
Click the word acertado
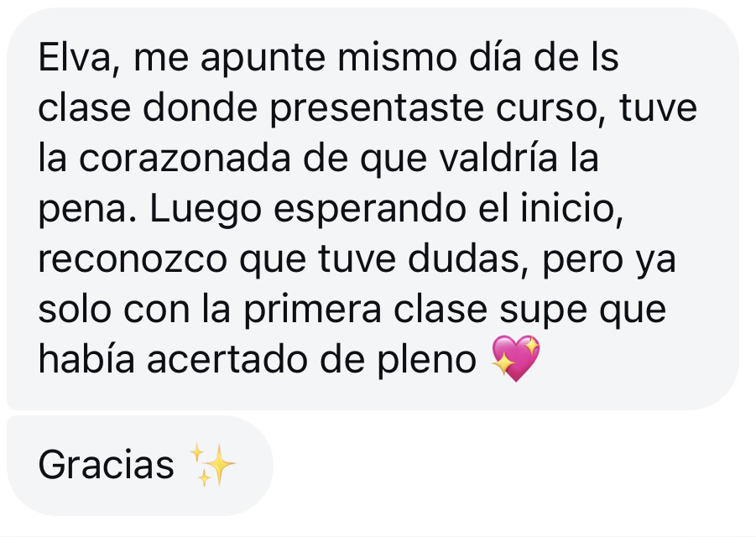[227, 360]
